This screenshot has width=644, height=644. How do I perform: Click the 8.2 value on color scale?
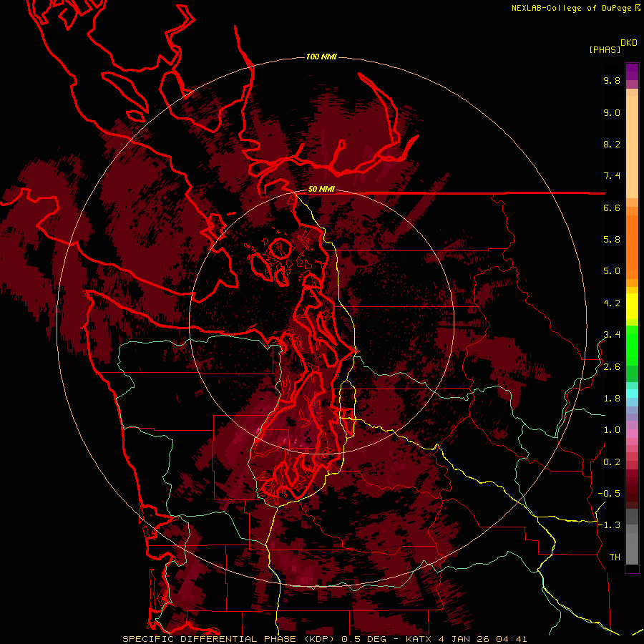click(x=612, y=144)
